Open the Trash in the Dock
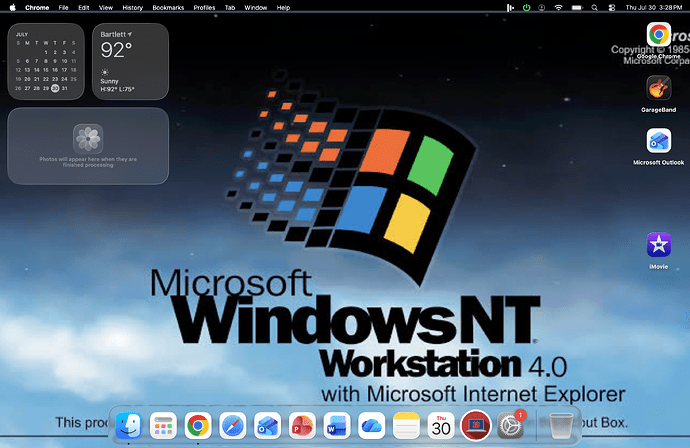The image size is (690, 448). click(x=561, y=426)
